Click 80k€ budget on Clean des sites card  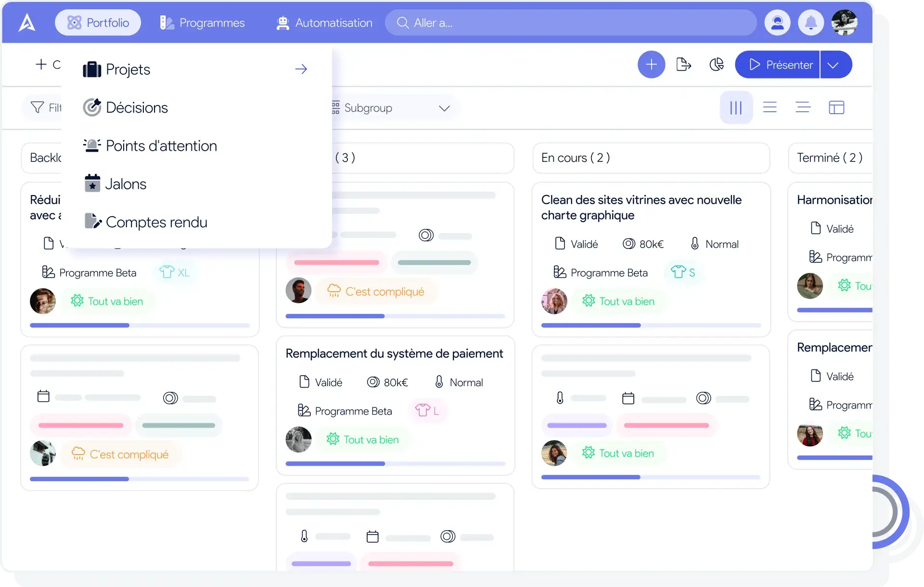pos(643,244)
